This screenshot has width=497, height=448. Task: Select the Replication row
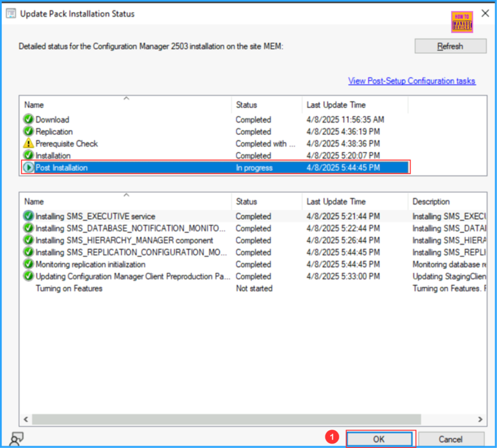click(x=215, y=131)
